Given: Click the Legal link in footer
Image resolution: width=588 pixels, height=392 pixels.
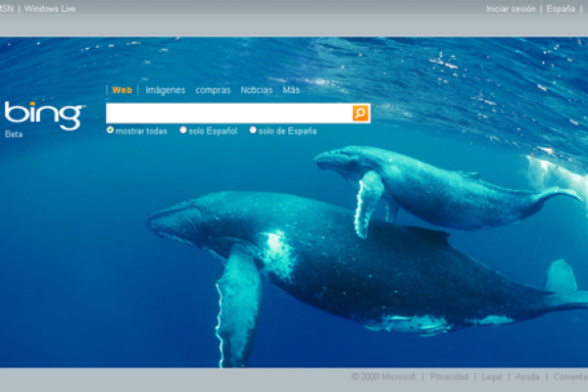Looking at the screenshot, I should 492,376.
